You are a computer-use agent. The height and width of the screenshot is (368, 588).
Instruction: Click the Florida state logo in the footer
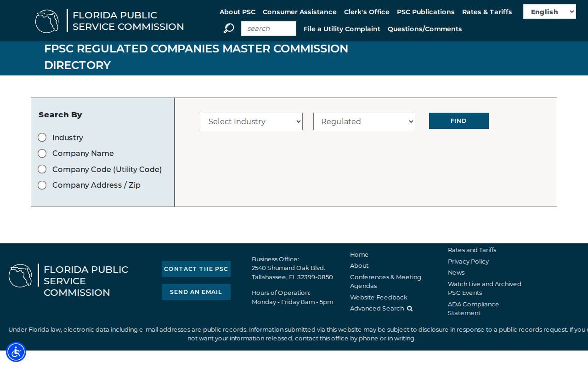click(20, 276)
